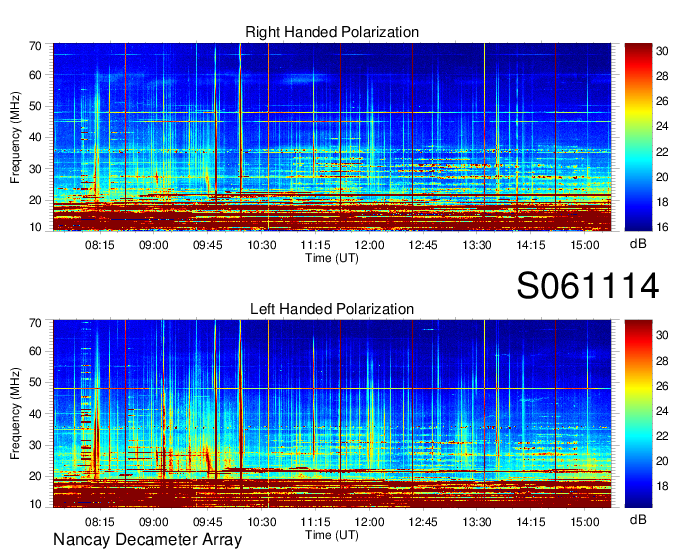Screen dimensions: 680x552
Task: Click 14:15 time tick under Right Handed plot
Action: point(530,245)
